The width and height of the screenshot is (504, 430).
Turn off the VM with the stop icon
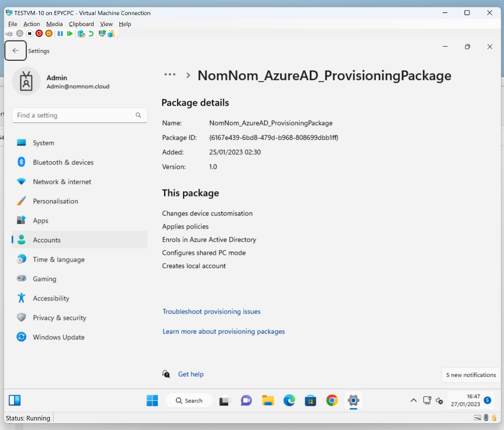(x=30, y=33)
